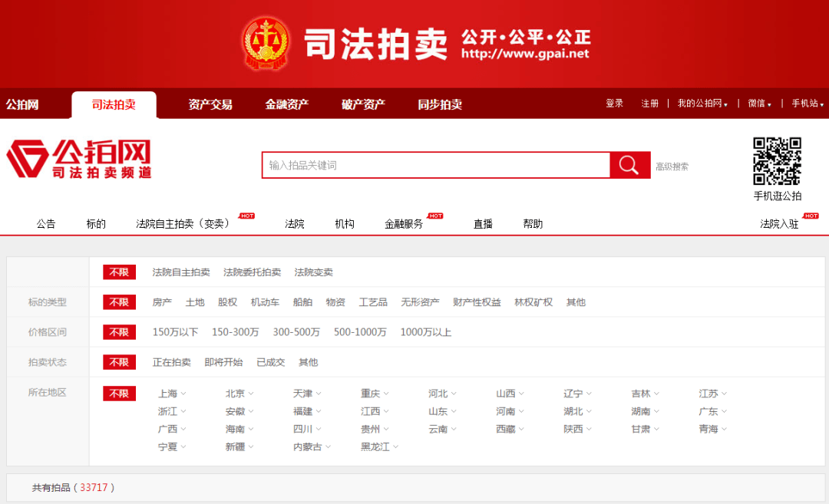Click the court emblem in the banner
The width and height of the screenshot is (829, 504).
click(266, 43)
